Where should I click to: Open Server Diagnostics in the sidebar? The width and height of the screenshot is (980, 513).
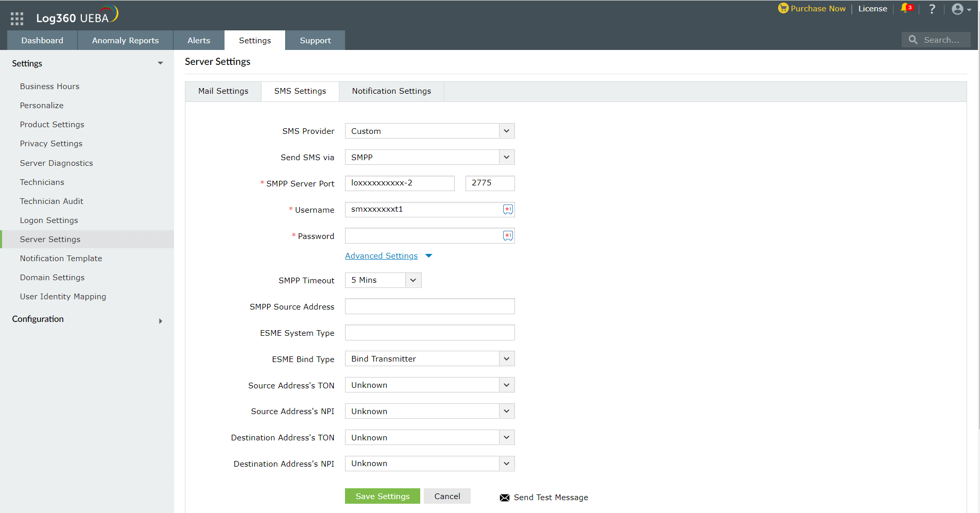(x=56, y=163)
